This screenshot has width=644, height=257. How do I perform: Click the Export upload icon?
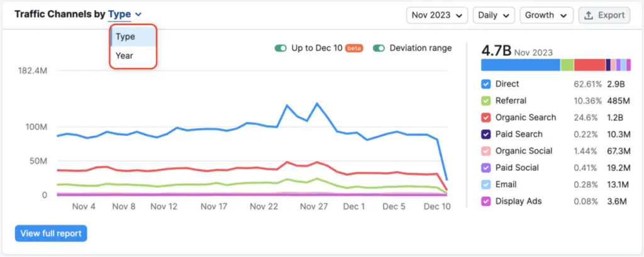pos(589,15)
